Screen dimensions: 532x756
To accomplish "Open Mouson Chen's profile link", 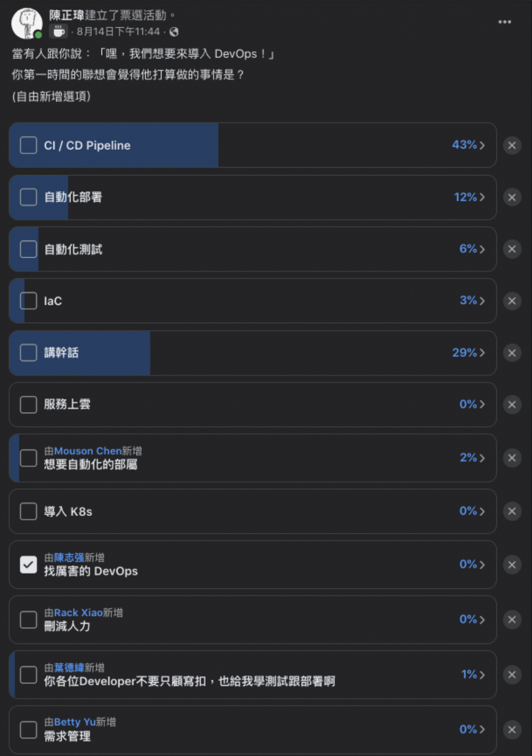I will 88,451.
